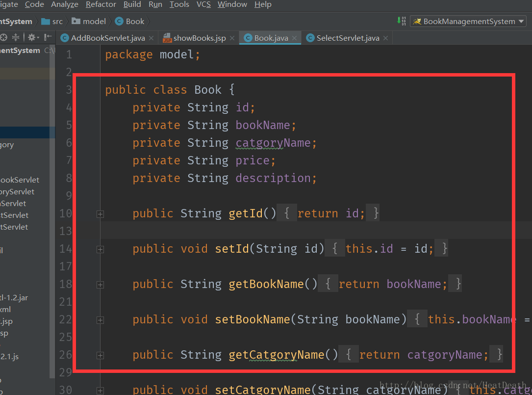Open the project panel gear settings icon
Viewport: 532px width, 395px height.
click(x=33, y=37)
